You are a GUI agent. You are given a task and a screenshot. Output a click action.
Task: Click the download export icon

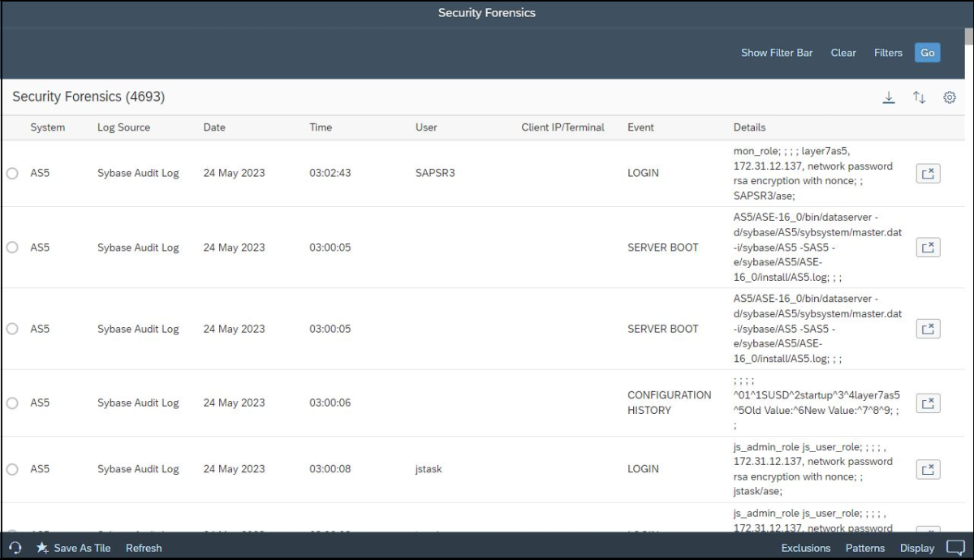click(889, 97)
